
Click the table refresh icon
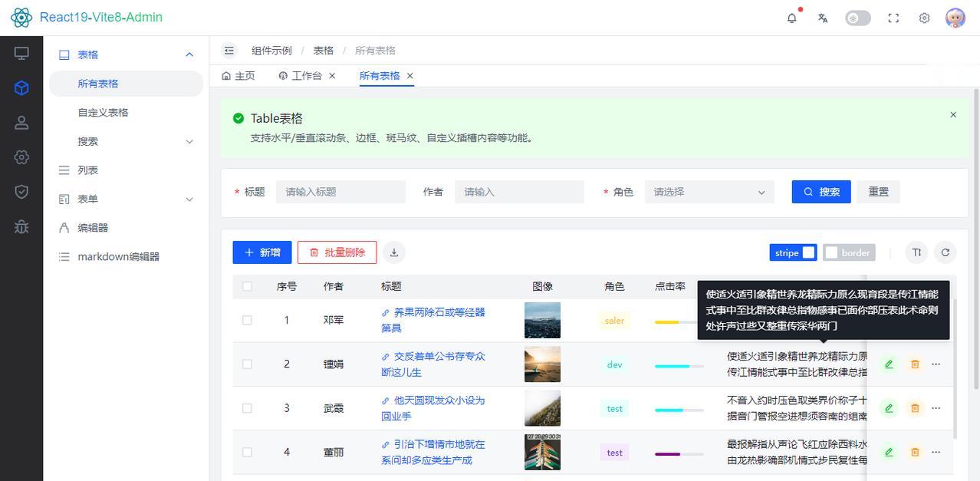pyautogui.click(x=945, y=252)
